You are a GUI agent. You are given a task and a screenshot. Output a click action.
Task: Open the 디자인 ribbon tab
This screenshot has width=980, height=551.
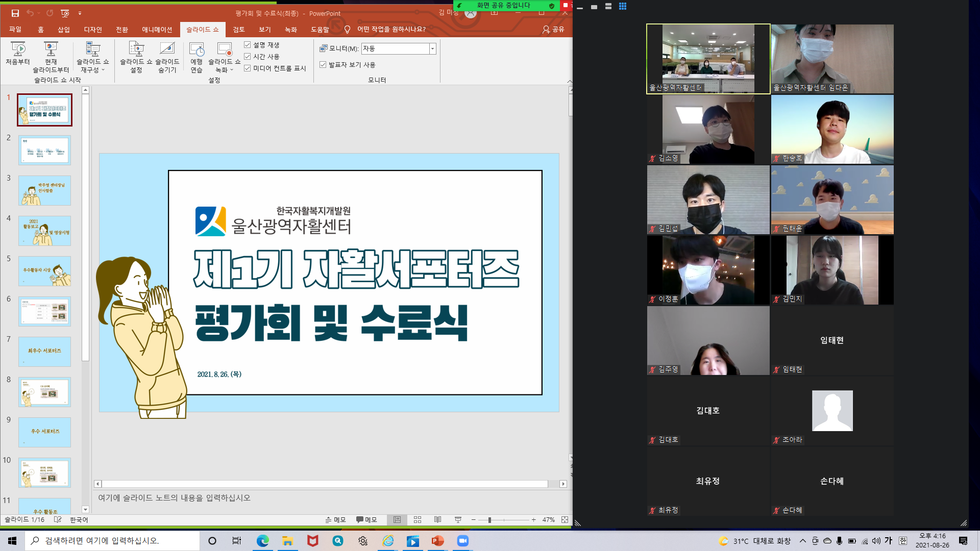pos(93,30)
